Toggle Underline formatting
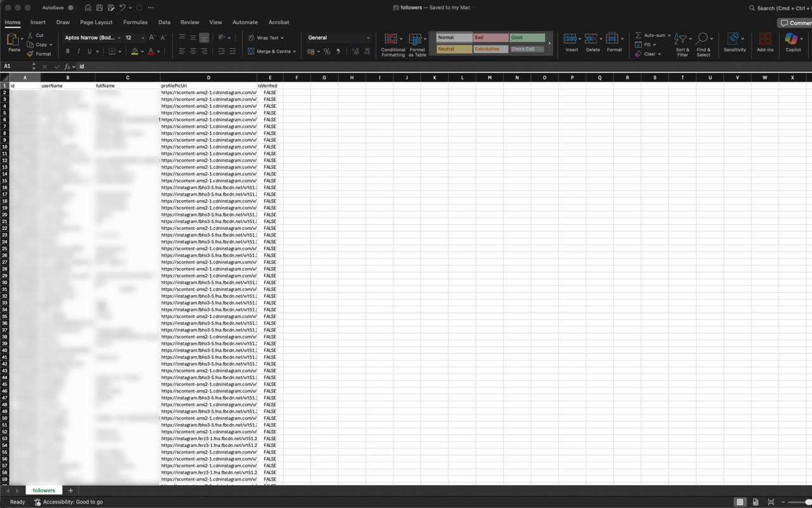 (89, 51)
